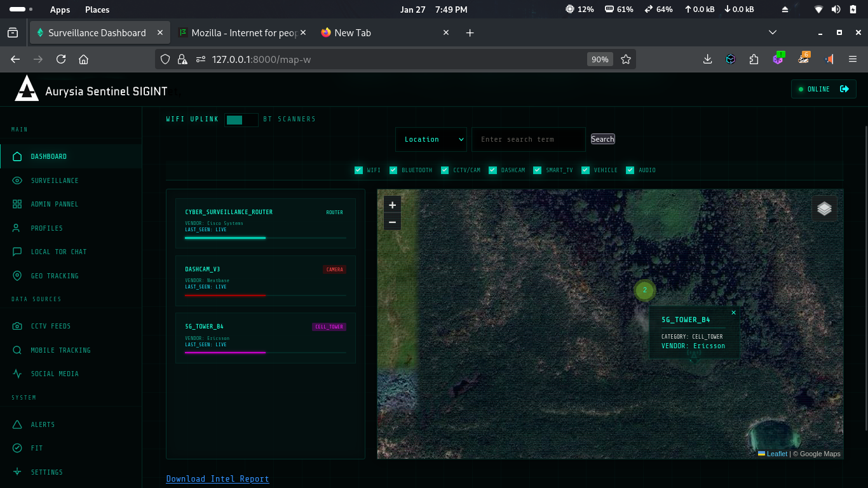Screen dimensions: 868x488
Task: Focus the 'Enter search term' field
Action: click(x=529, y=139)
